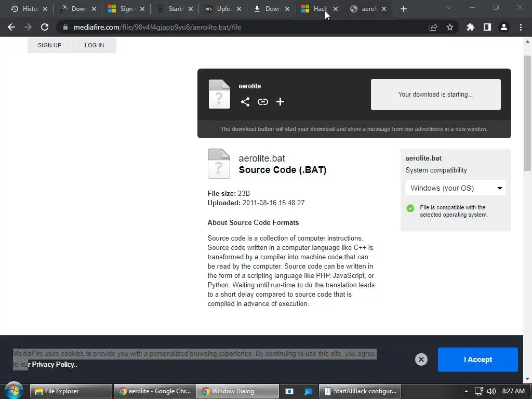The height and width of the screenshot is (399, 532).
Task: Click the 8:27 AM clock
Action: point(513,391)
